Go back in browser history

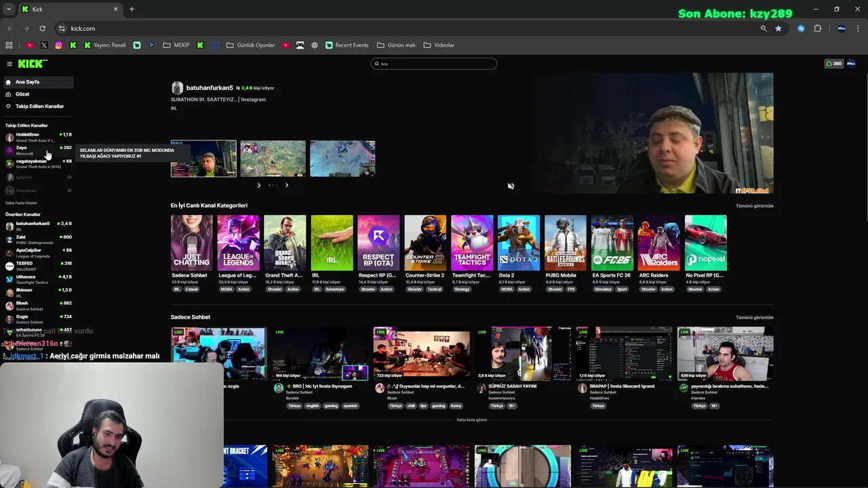click(x=9, y=28)
